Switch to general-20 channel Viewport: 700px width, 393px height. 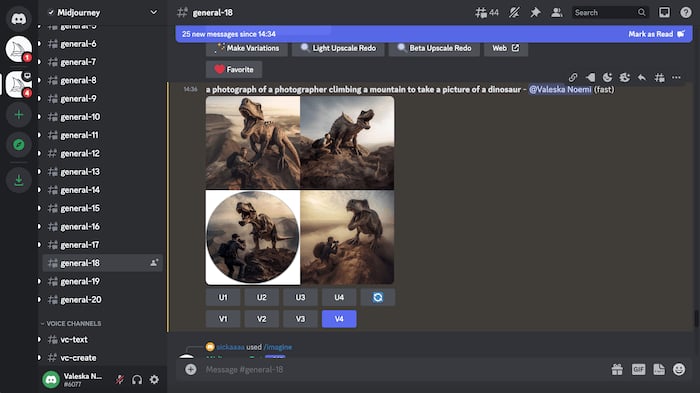click(102, 300)
